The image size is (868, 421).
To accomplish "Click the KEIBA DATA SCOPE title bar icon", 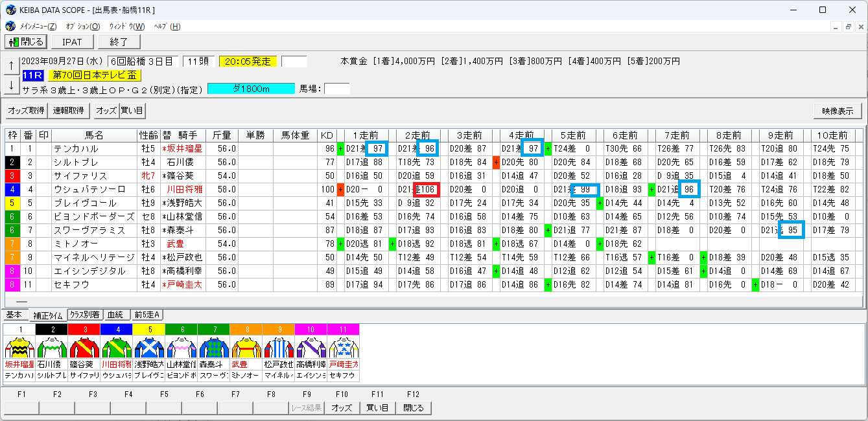I will click(11, 10).
